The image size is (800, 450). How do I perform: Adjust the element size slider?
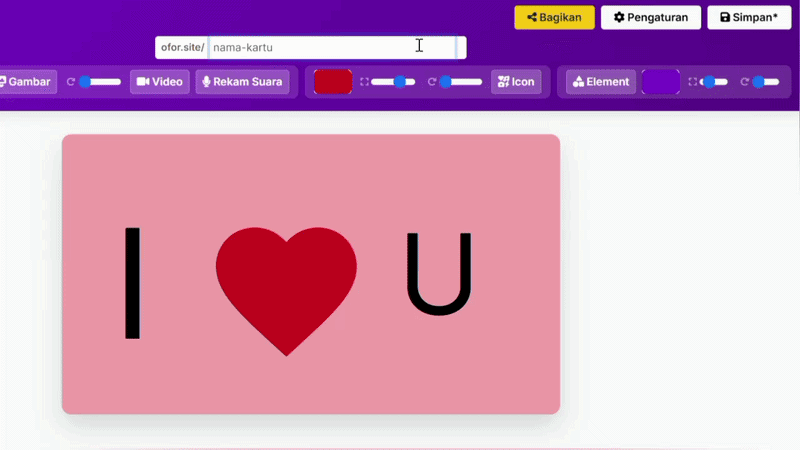coord(713,82)
